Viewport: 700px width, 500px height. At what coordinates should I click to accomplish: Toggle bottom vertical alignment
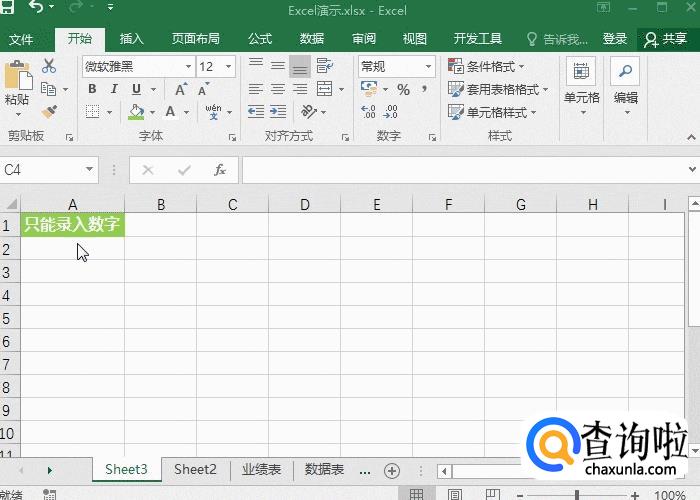[300, 67]
